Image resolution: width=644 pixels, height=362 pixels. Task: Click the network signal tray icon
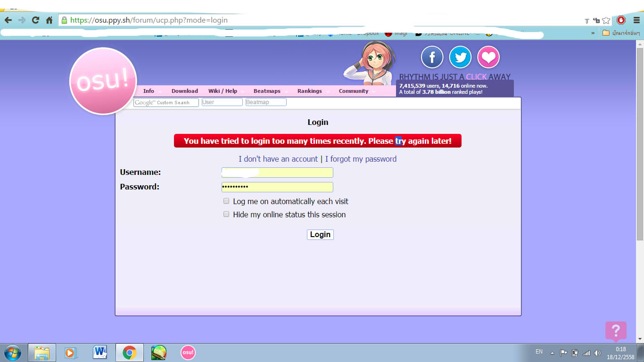click(x=586, y=353)
